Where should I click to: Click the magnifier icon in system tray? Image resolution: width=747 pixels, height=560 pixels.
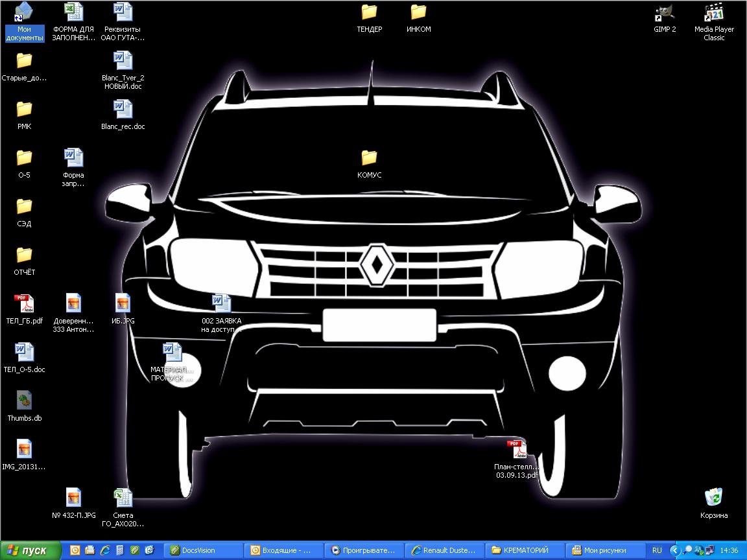(x=687, y=550)
